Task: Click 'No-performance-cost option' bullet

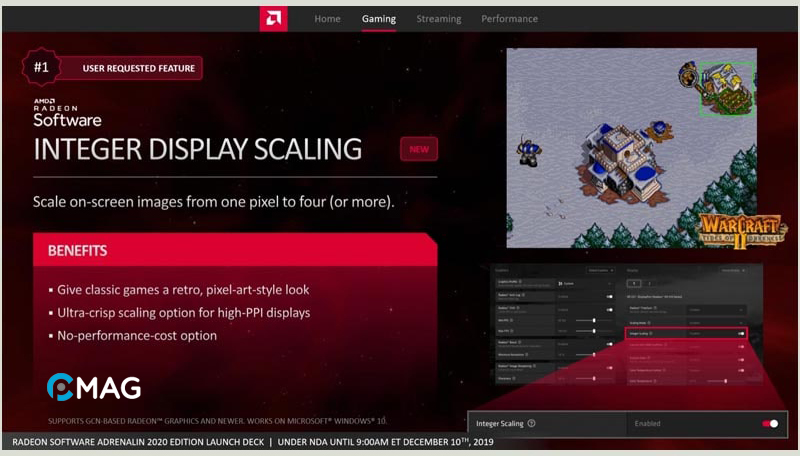Action: coord(137,336)
